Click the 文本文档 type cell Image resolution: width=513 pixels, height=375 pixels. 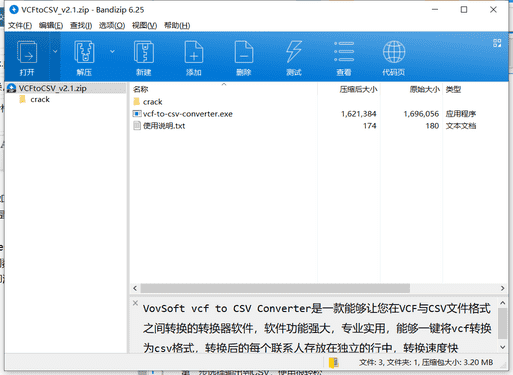tap(461, 126)
